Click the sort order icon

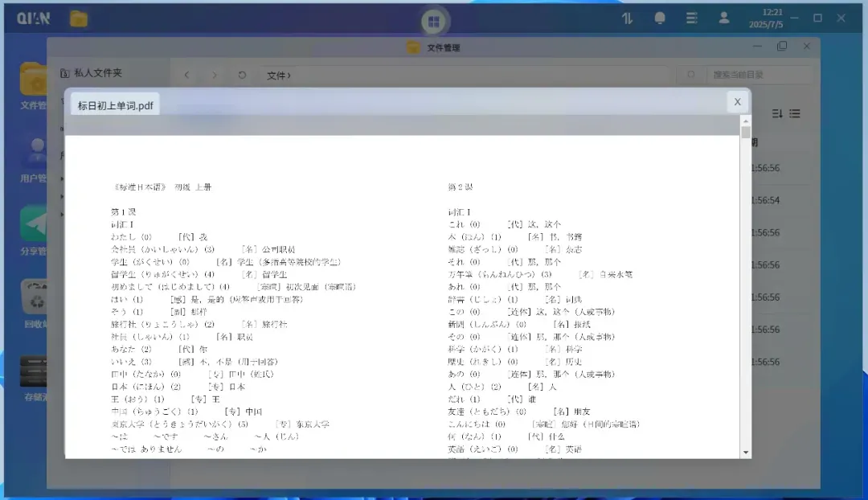[777, 113]
